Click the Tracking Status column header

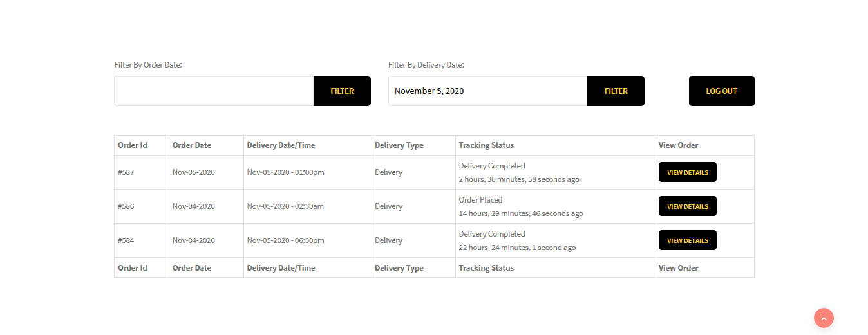[x=486, y=145]
